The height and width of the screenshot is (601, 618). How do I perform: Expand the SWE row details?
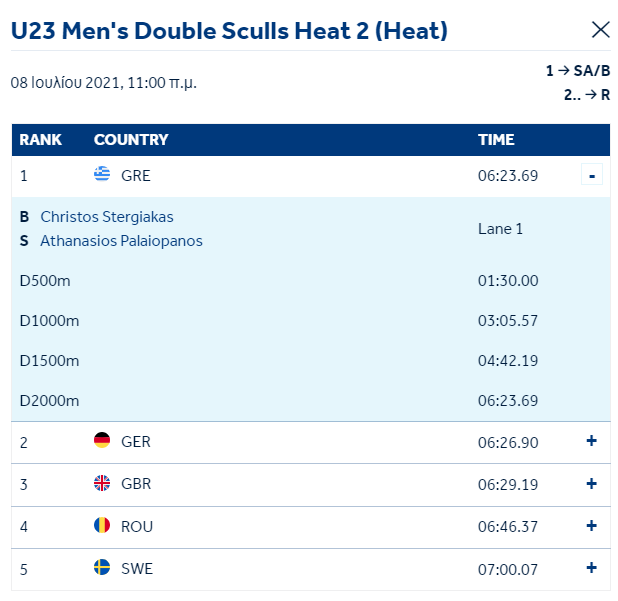[x=591, y=568]
